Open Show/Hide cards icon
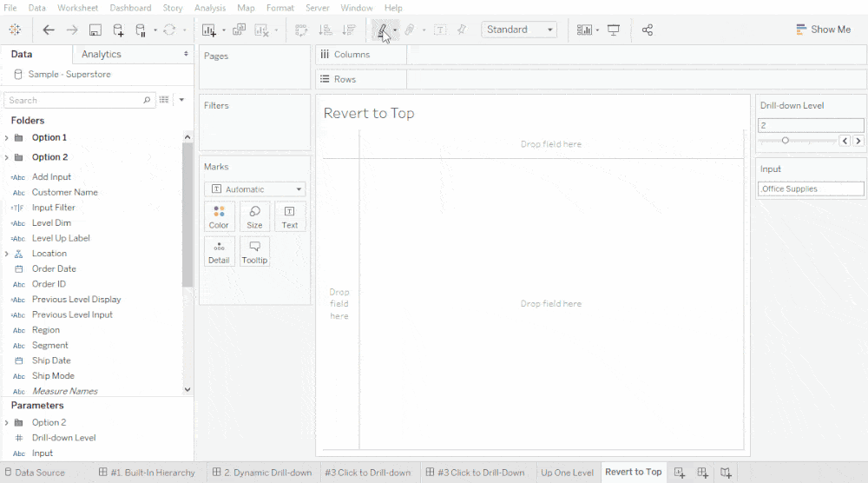 coord(584,30)
